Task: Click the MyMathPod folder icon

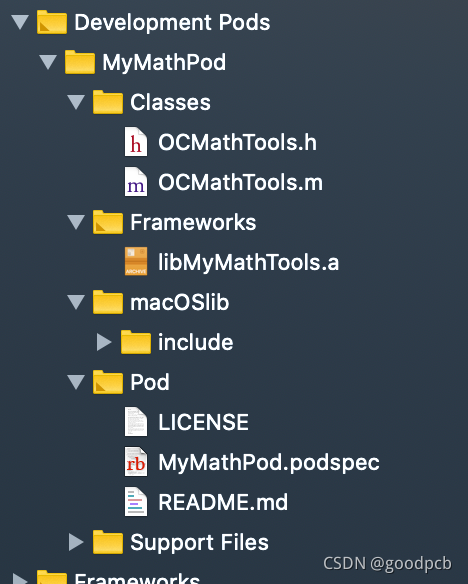Action: [80, 62]
